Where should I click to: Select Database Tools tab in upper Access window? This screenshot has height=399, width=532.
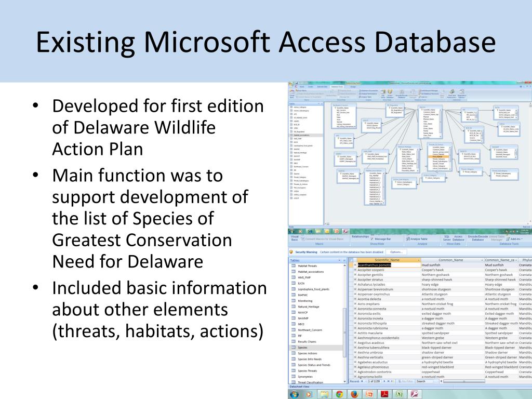point(337,87)
